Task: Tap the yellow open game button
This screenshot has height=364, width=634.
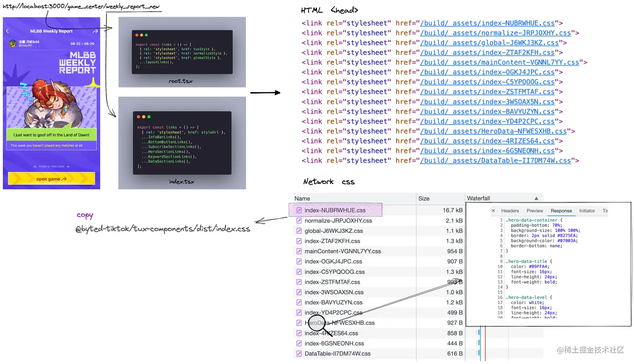Action: (x=52, y=179)
